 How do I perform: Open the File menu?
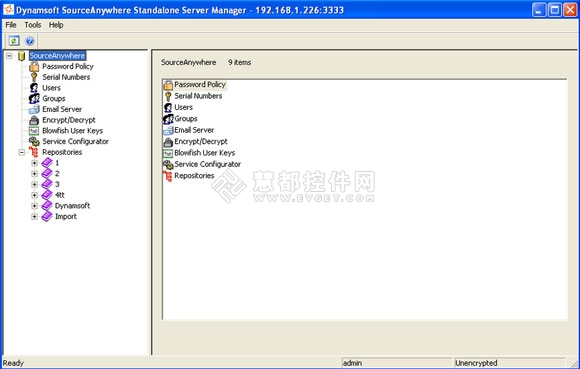click(x=11, y=25)
